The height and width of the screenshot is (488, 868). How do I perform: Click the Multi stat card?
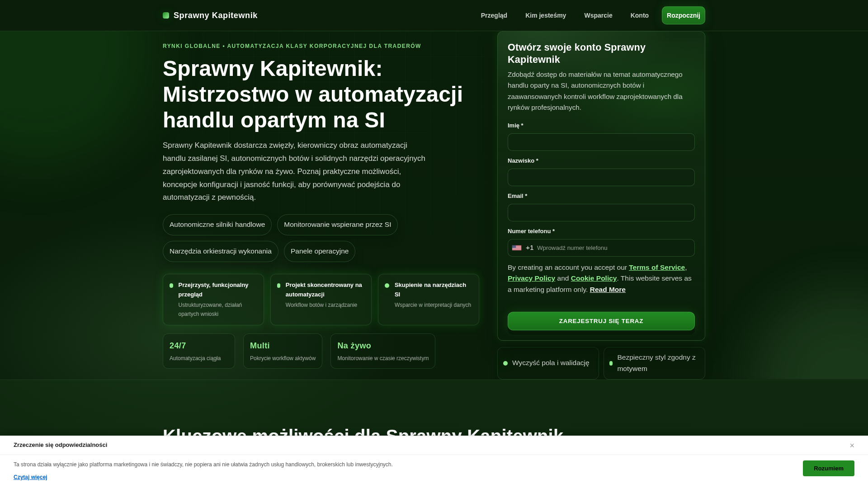(x=283, y=351)
